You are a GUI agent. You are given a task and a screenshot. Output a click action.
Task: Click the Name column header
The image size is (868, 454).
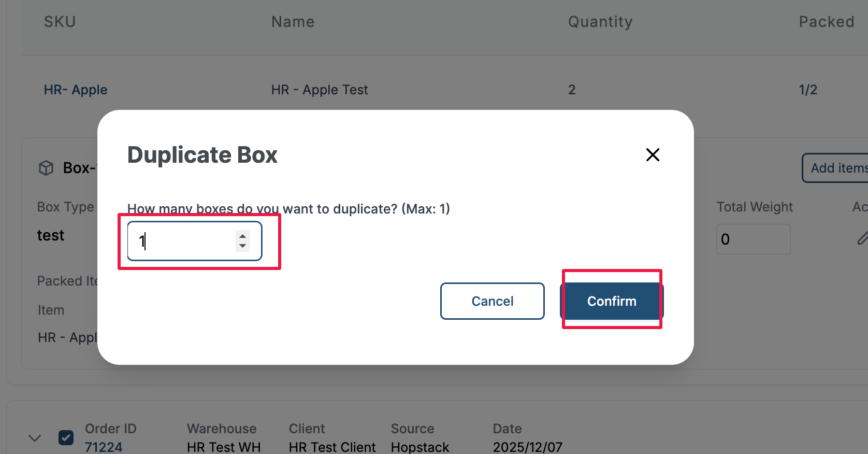click(293, 22)
